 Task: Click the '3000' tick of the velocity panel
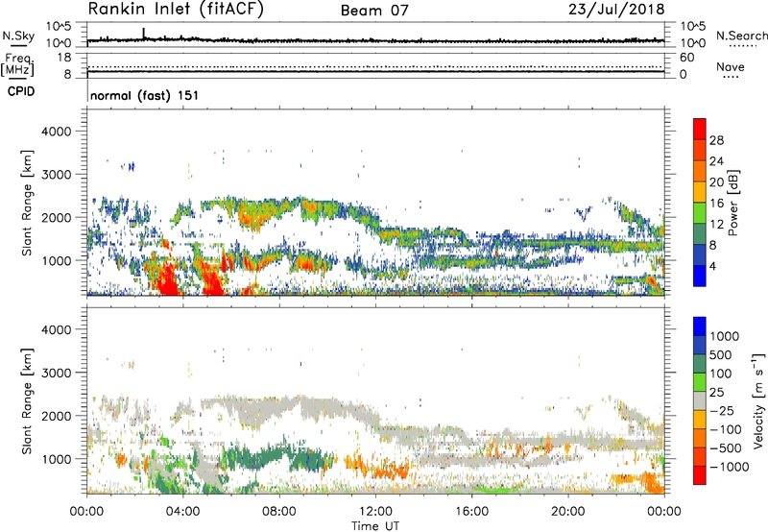point(57,373)
